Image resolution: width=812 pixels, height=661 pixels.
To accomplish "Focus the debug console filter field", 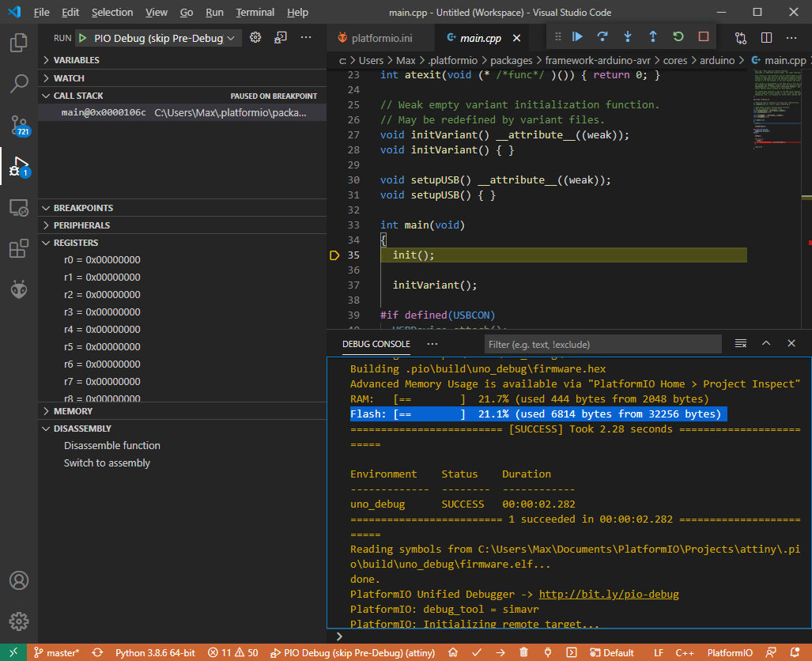I will pyautogui.click(x=602, y=345).
